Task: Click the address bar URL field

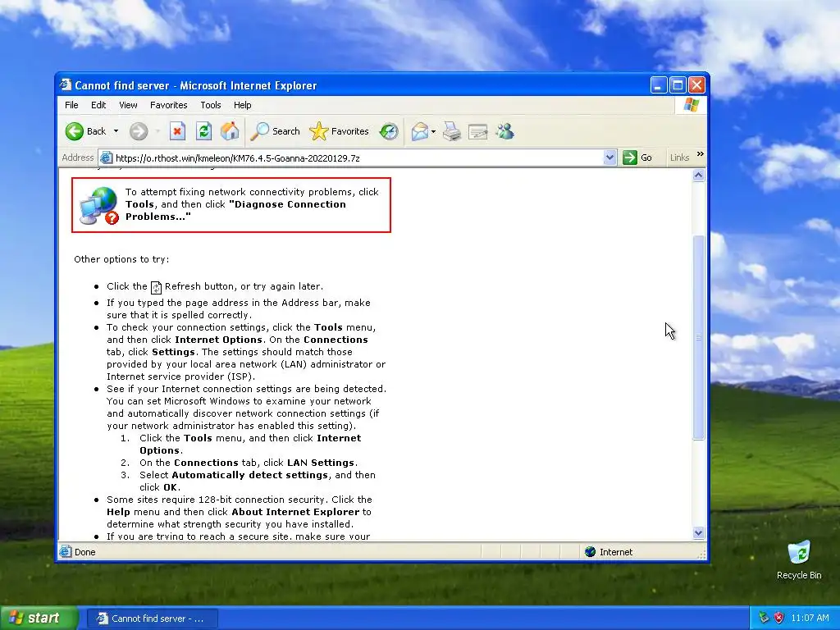Action: pos(356,158)
